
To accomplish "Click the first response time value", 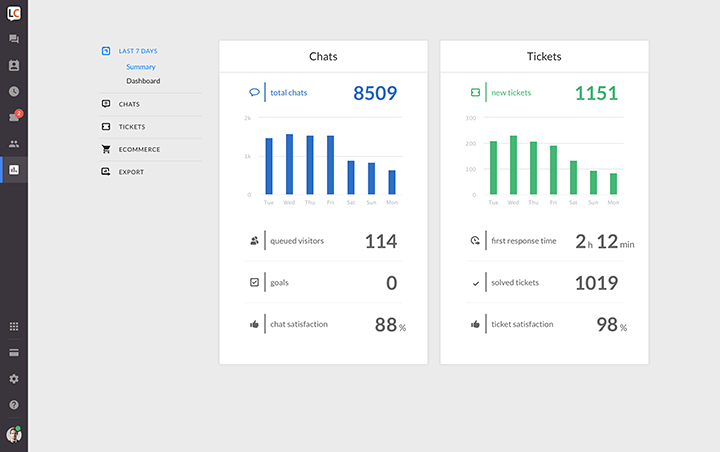I will coord(604,242).
